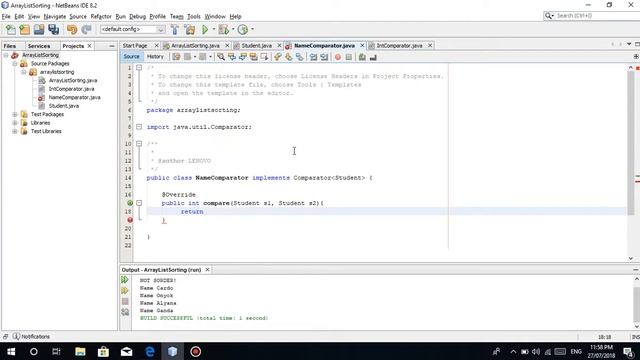Open Microsoft Edge from taskbar
The width and height of the screenshot is (640, 360).
[x=150, y=351]
